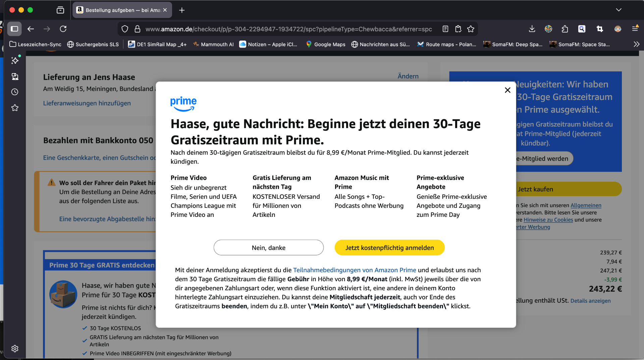Show more bookmarks overflow chevron

tap(636, 44)
